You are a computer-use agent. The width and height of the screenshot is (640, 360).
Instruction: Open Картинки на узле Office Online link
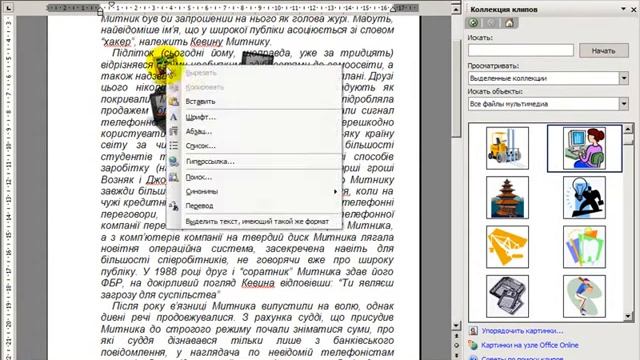pos(530,345)
